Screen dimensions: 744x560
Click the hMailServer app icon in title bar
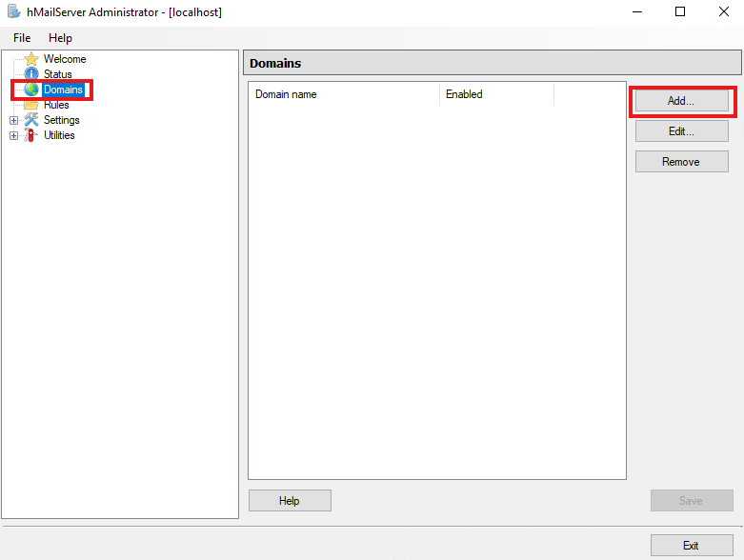[x=14, y=12]
